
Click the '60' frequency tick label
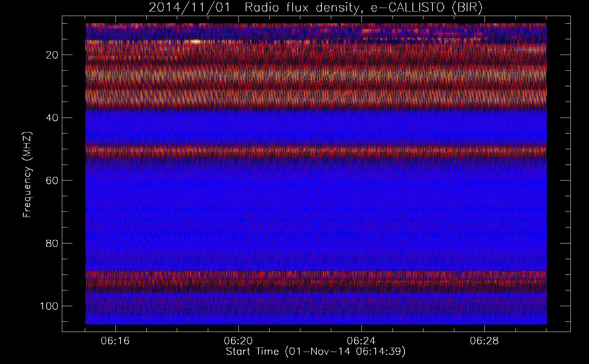(x=52, y=181)
